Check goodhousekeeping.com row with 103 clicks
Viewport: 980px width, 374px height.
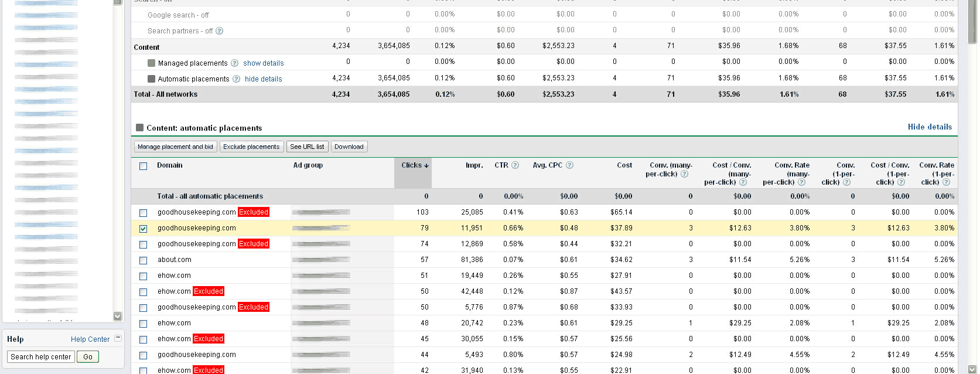point(143,213)
